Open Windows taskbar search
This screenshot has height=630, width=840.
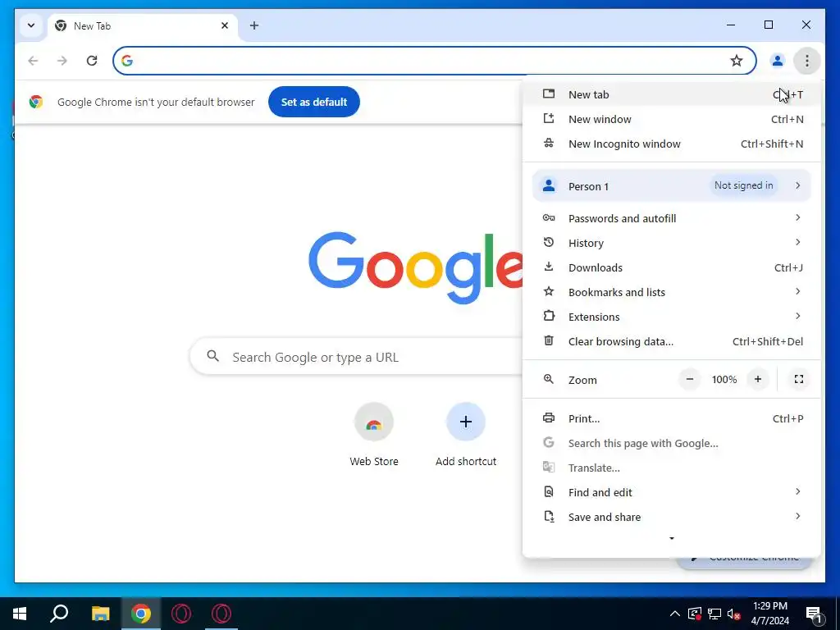59,614
